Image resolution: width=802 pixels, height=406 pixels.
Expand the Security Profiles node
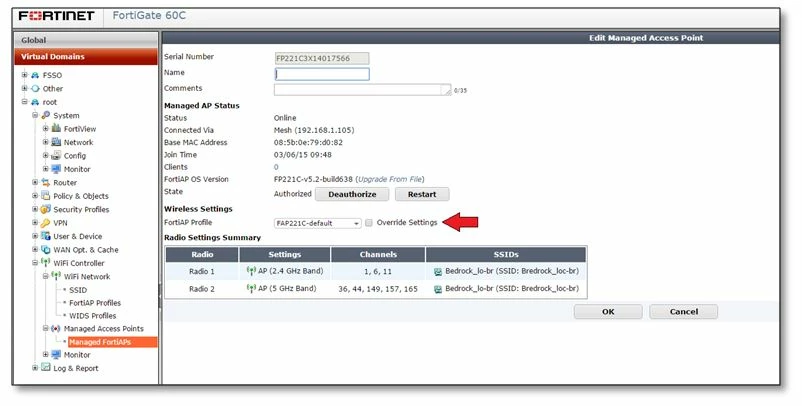(35, 209)
